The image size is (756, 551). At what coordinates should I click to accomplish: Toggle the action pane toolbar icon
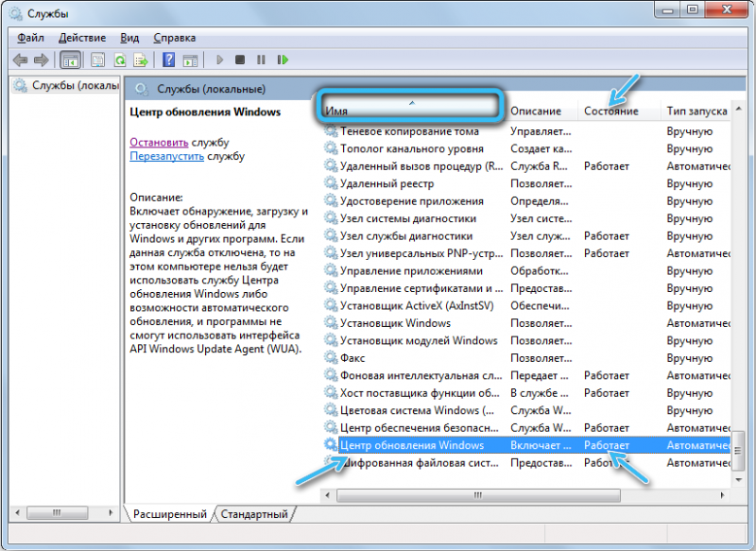pos(191,60)
